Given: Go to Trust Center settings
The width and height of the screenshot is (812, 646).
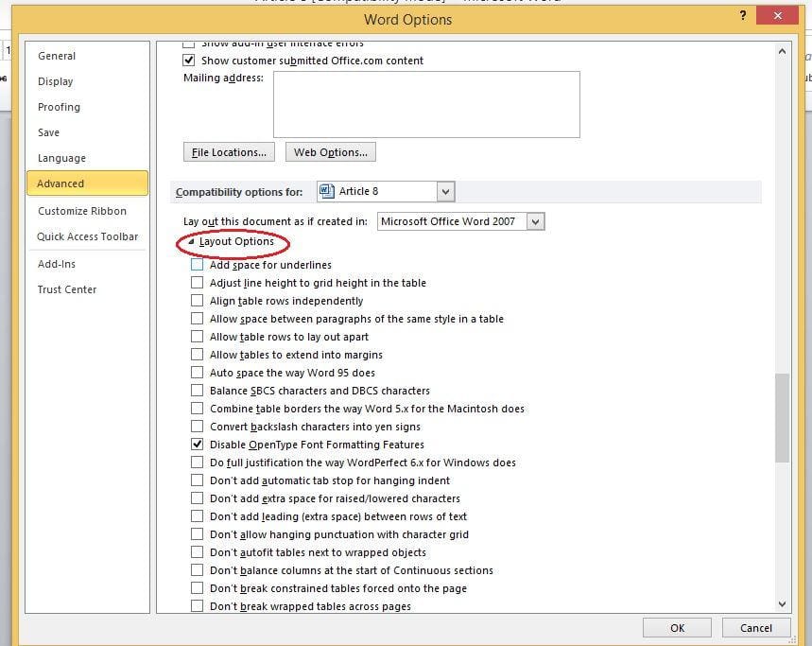Looking at the screenshot, I should click(x=67, y=289).
